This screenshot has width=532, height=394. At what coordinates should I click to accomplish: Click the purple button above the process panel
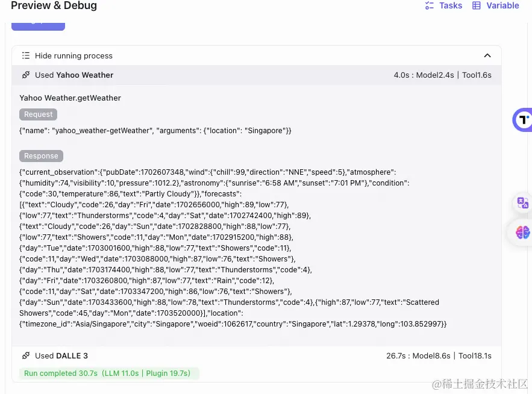(x=39, y=25)
